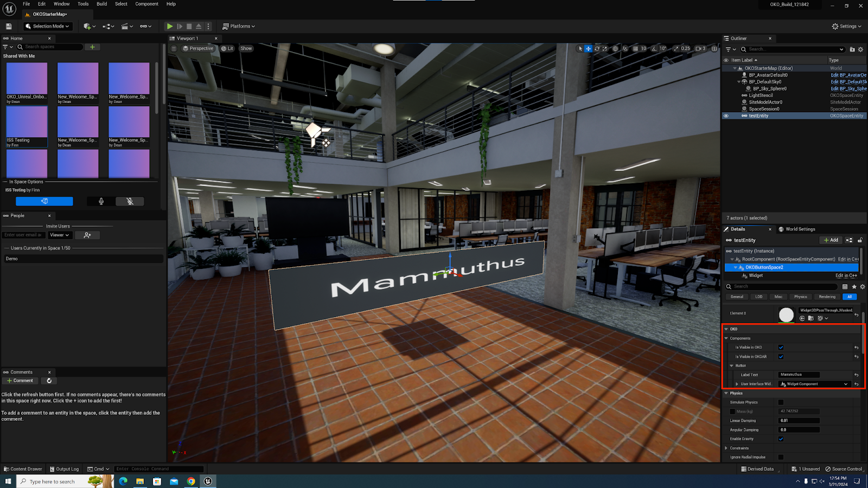Click the Edit BP_AvatarDefault link
The height and width of the screenshot is (488, 868).
[x=848, y=75]
